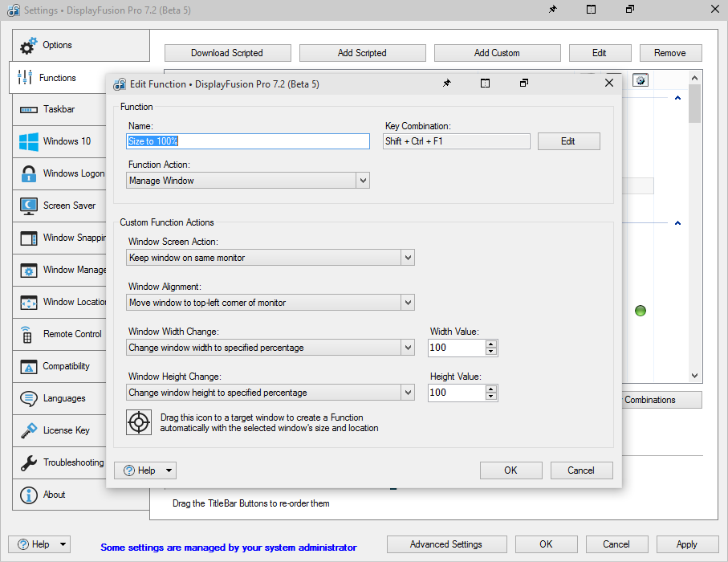Increase the Width Value with up arrow
The height and width of the screenshot is (562, 728).
coord(491,344)
